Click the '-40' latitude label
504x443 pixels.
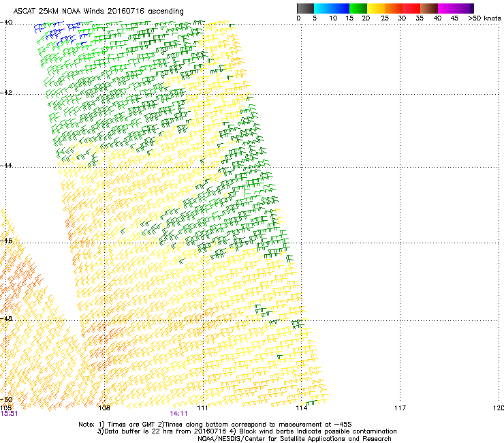pos(6,22)
